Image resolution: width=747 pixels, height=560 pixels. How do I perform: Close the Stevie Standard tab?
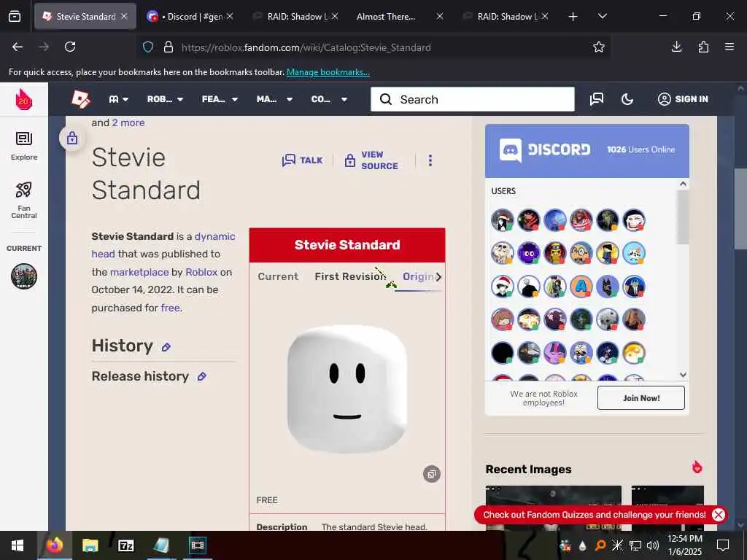[x=124, y=16]
